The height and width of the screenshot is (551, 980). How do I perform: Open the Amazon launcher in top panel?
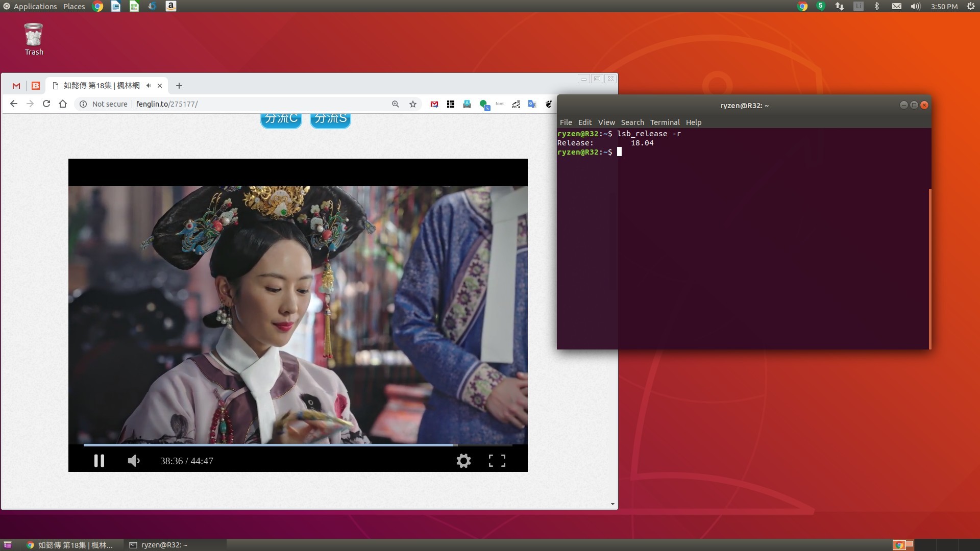171,6
